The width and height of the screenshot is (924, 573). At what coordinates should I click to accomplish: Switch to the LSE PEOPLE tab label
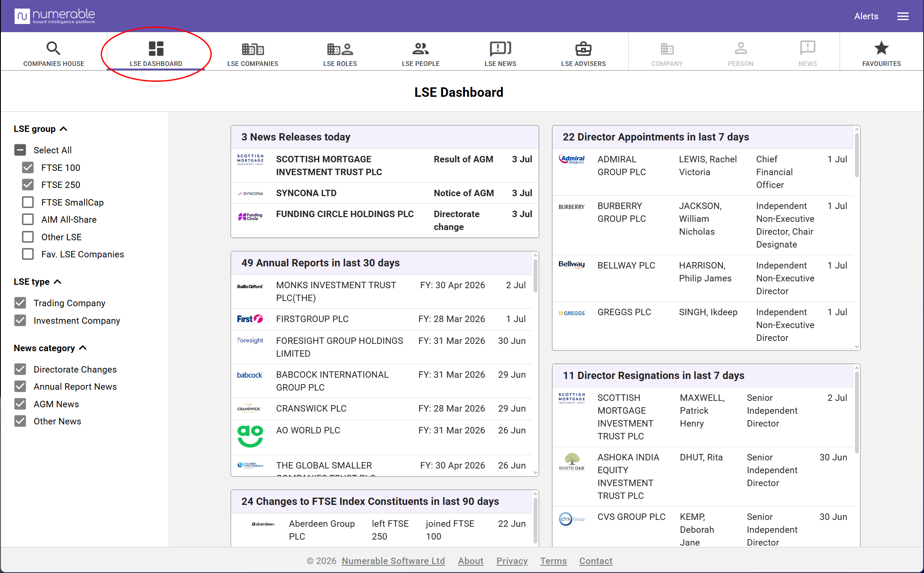point(420,63)
